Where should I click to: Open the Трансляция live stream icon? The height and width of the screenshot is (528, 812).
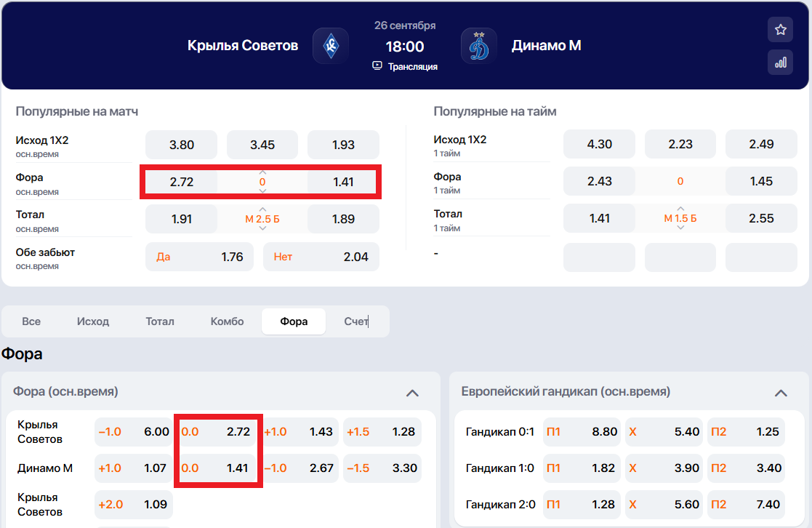pos(377,65)
